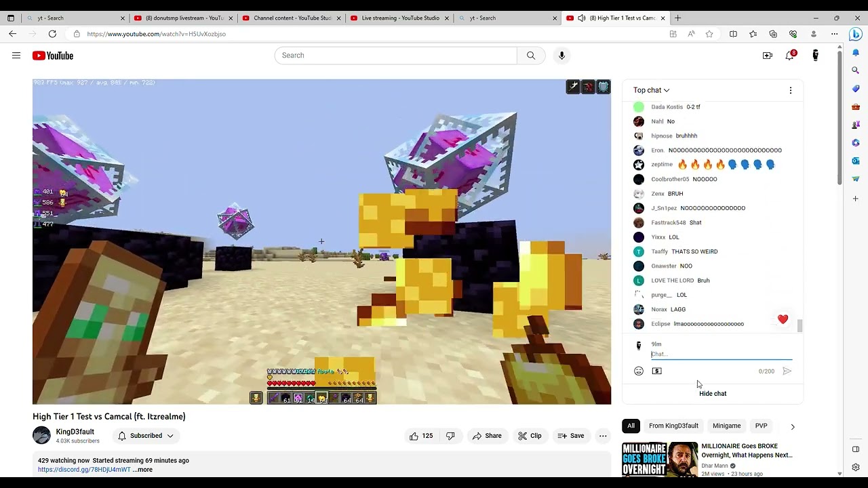Open the Super Chat purchase button
The height and width of the screenshot is (488, 868).
[656, 371]
